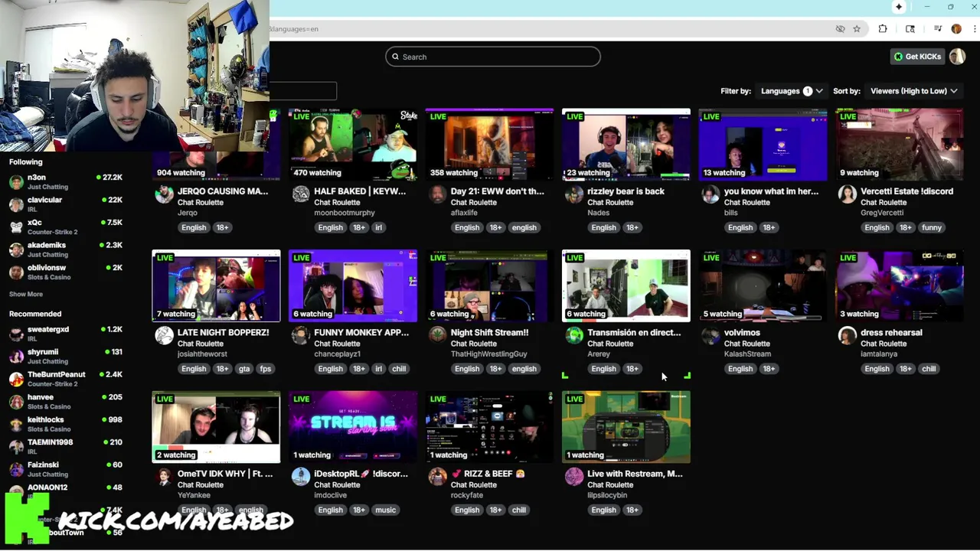The image size is (980, 551).
Task: Click fps tag under LATE NIGHT BOPPERZ
Action: point(266,369)
